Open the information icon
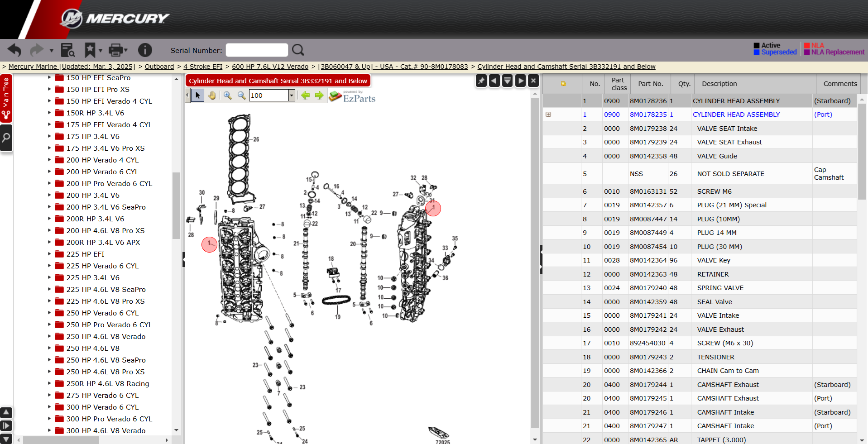 (145, 50)
